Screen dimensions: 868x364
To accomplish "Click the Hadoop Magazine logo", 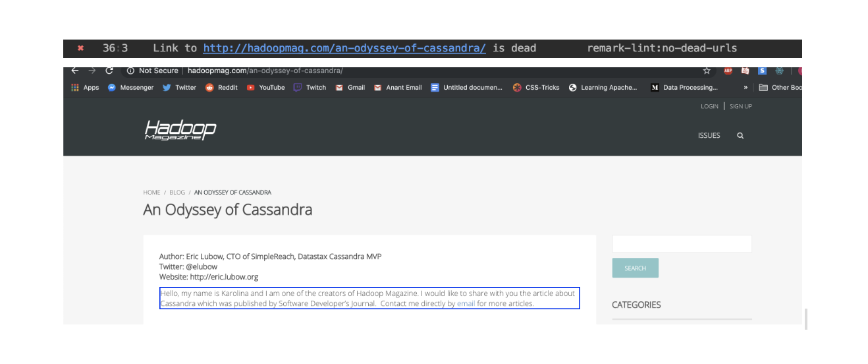I will (x=180, y=130).
